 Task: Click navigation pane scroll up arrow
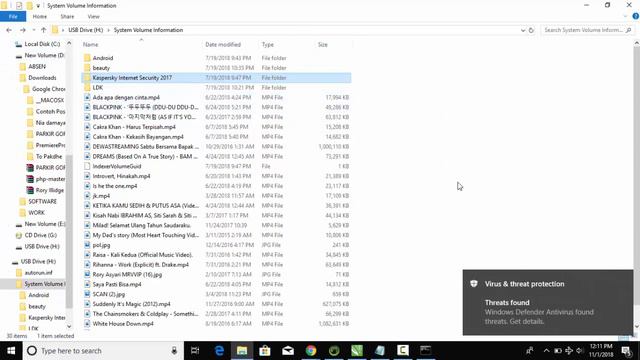(69, 43)
